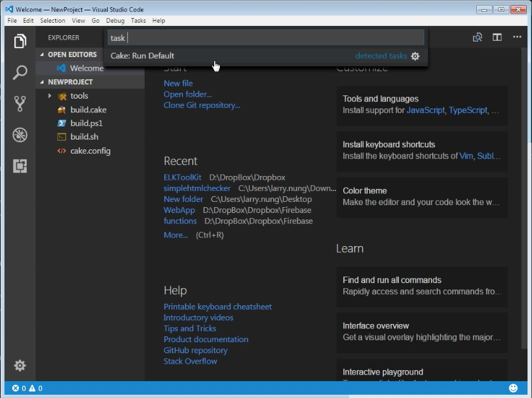
Task: Click the Clone Git repository... link
Action: (202, 105)
